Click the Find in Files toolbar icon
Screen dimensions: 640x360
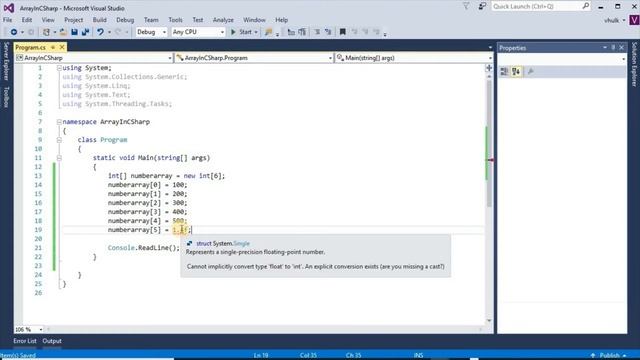click(268, 32)
